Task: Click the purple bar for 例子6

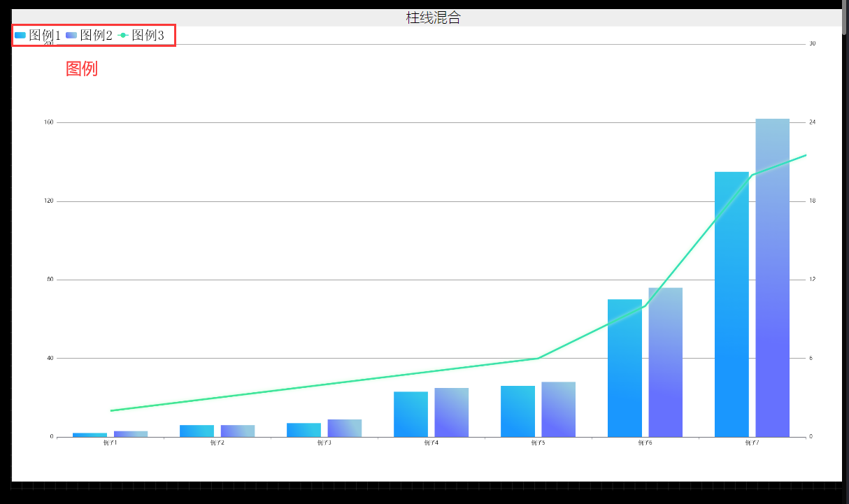Action: point(665,363)
